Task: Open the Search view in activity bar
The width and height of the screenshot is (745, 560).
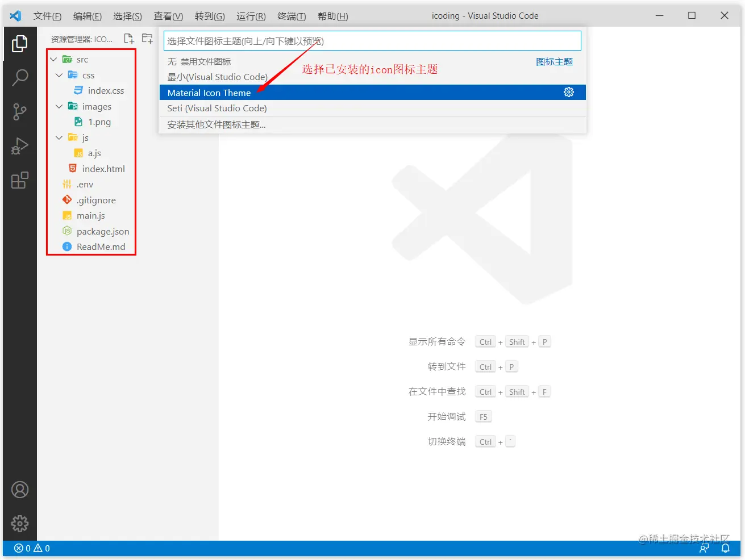Action: (20, 77)
